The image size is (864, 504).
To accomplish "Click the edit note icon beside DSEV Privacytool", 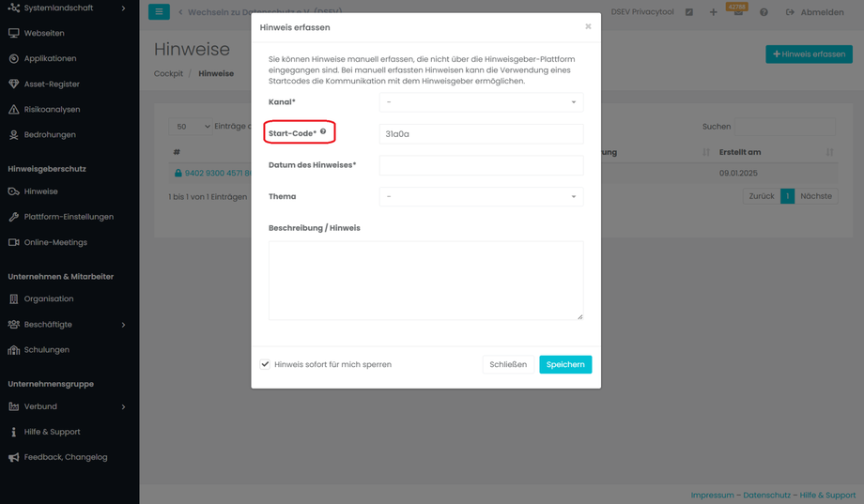I will 689,12.
